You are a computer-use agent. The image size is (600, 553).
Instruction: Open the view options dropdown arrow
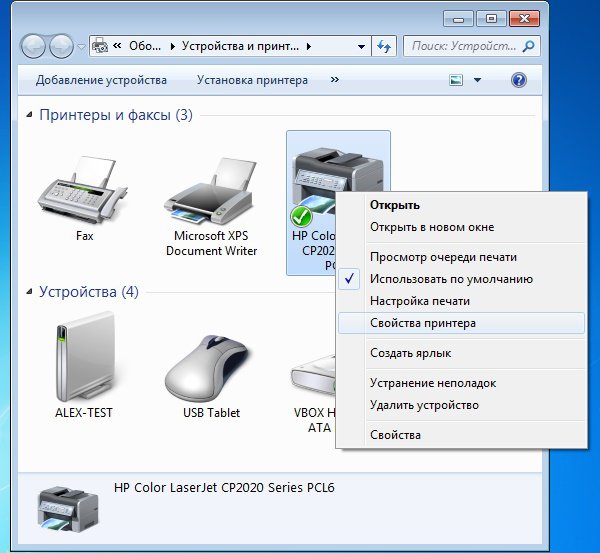pyautogui.click(x=477, y=80)
